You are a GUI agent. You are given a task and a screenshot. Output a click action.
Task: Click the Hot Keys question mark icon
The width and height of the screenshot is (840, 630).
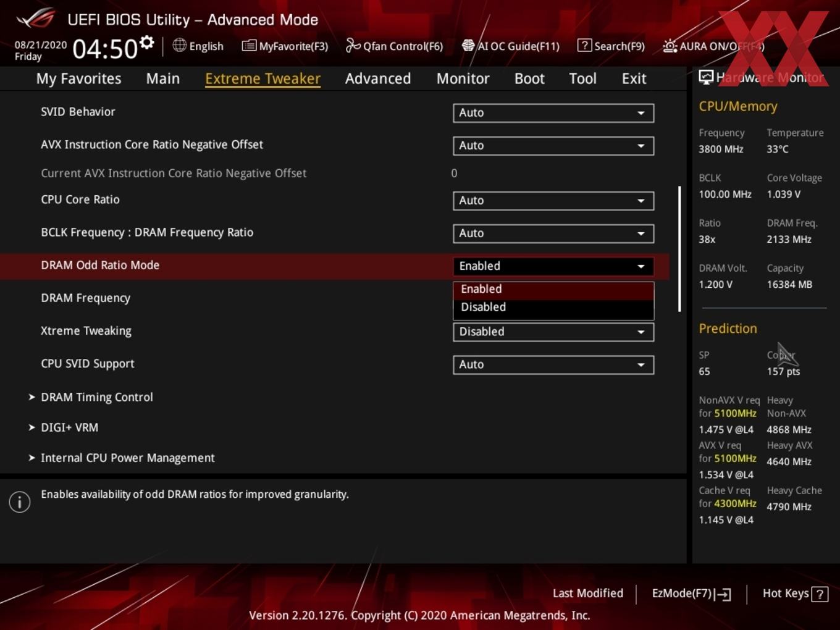820,594
